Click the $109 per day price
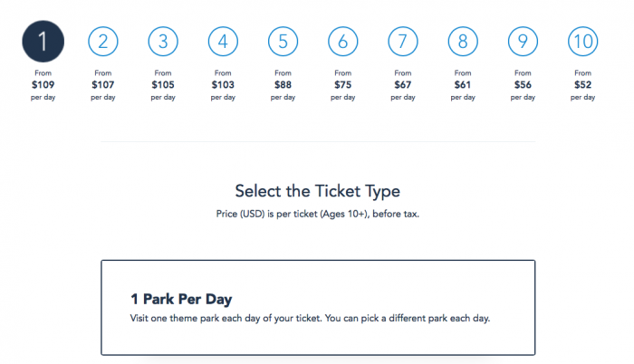This screenshot has width=634, height=364. [x=43, y=84]
